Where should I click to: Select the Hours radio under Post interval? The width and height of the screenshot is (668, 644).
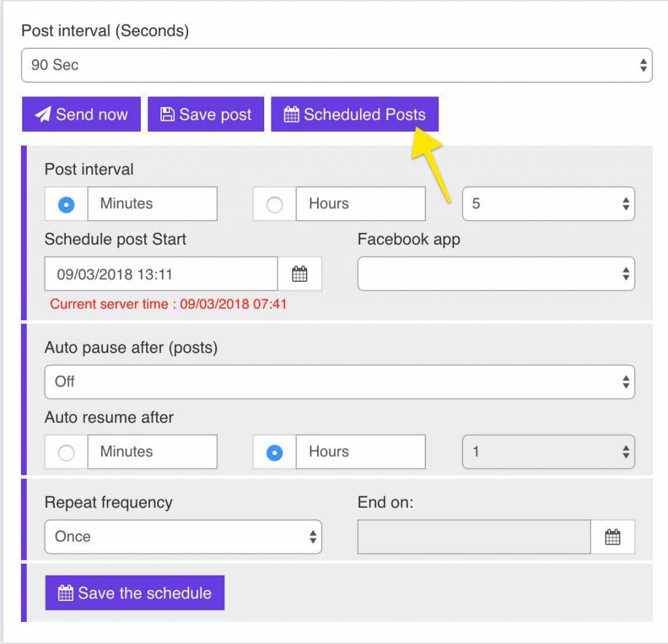point(273,204)
